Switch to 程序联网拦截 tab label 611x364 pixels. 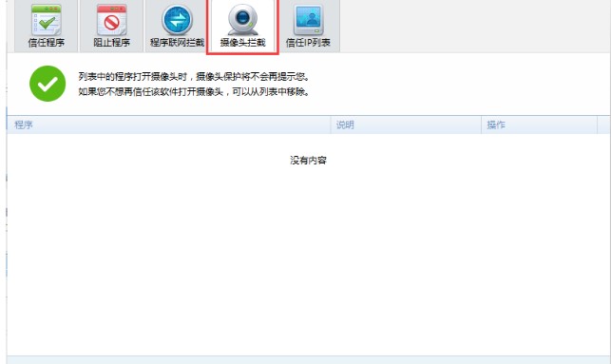[x=178, y=43]
